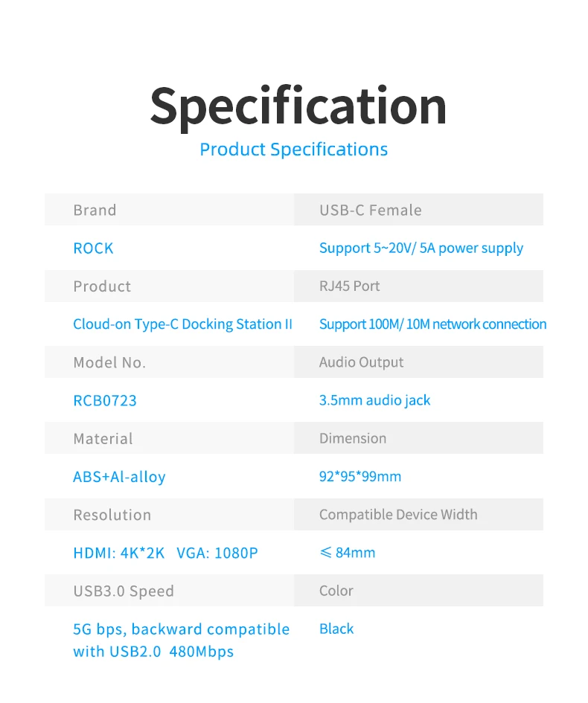
Task: Select the ROCK brand value
Action: [93, 248]
